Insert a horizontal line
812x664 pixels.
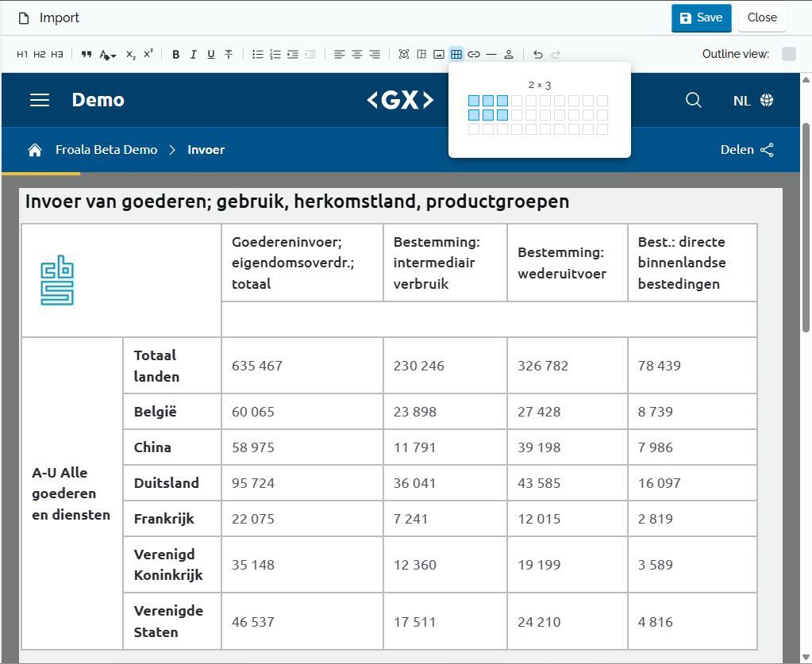(491, 54)
